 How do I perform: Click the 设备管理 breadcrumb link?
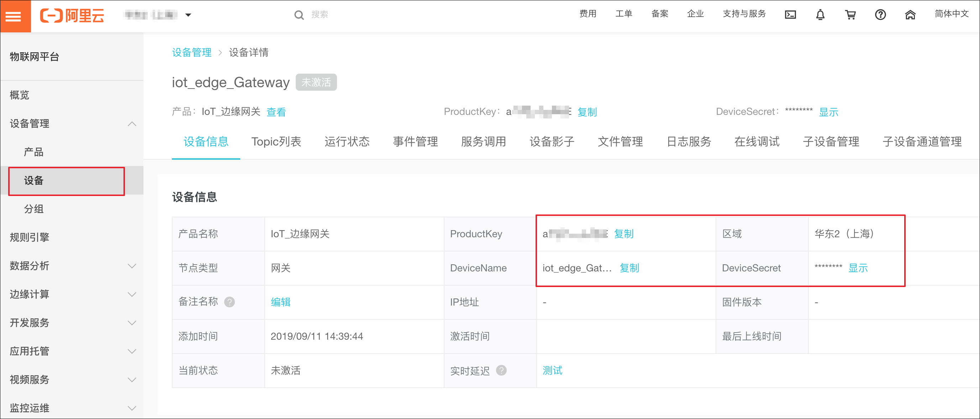click(192, 52)
